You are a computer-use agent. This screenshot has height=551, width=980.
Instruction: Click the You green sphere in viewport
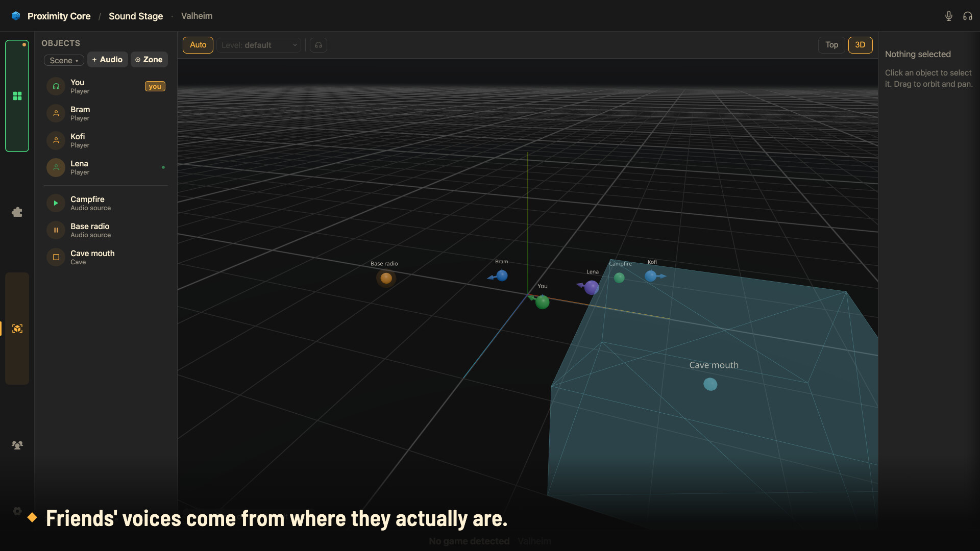[x=543, y=302]
